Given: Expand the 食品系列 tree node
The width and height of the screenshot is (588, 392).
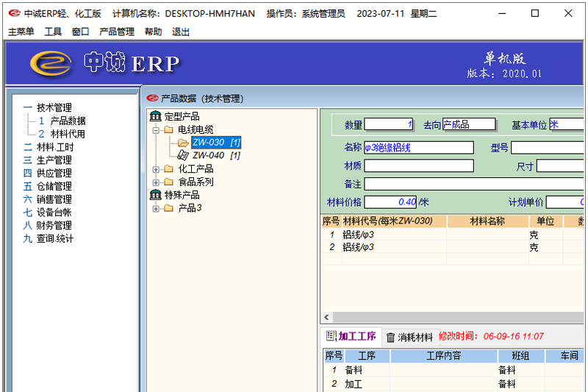Looking at the screenshot, I should [x=156, y=182].
